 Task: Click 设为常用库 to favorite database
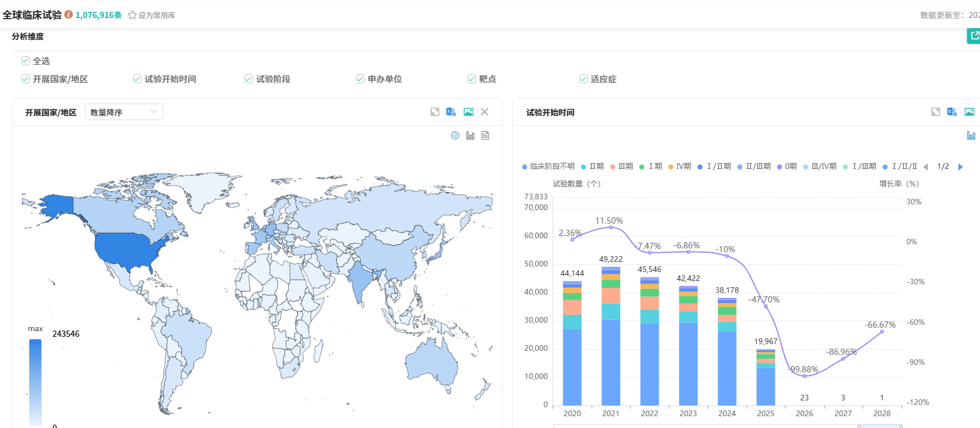[152, 15]
